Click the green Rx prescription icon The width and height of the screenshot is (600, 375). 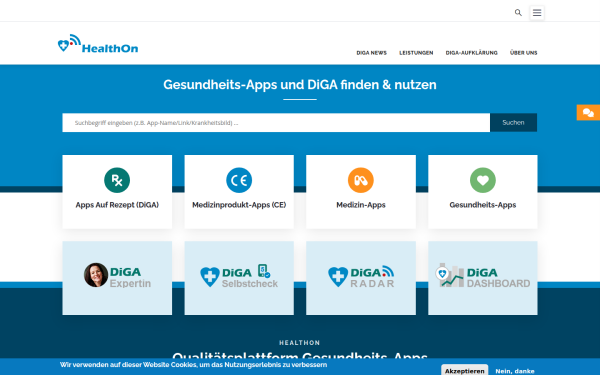(x=117, y=180)
